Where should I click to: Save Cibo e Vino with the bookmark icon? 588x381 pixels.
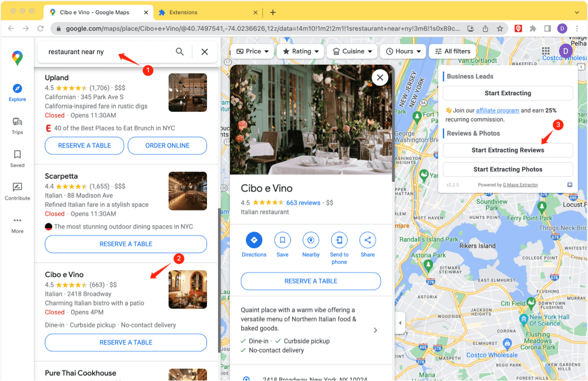pos(282,240)
